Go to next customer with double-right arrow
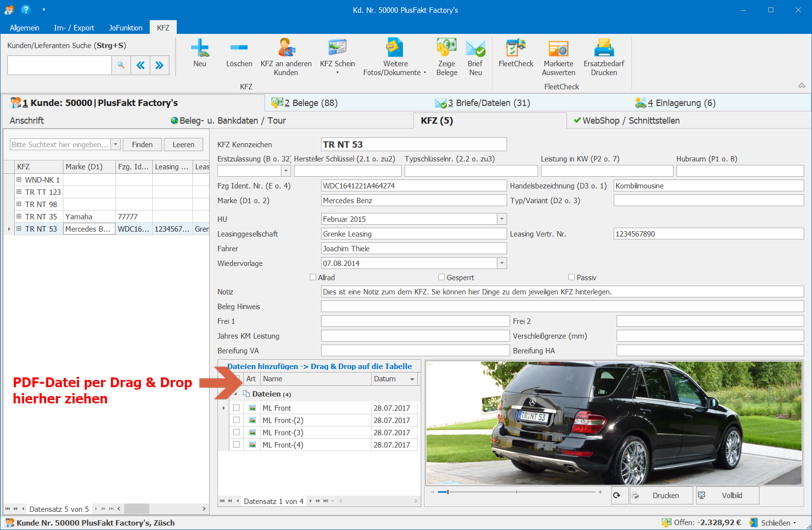Screen dimensions: 812x530 (160, 65)
